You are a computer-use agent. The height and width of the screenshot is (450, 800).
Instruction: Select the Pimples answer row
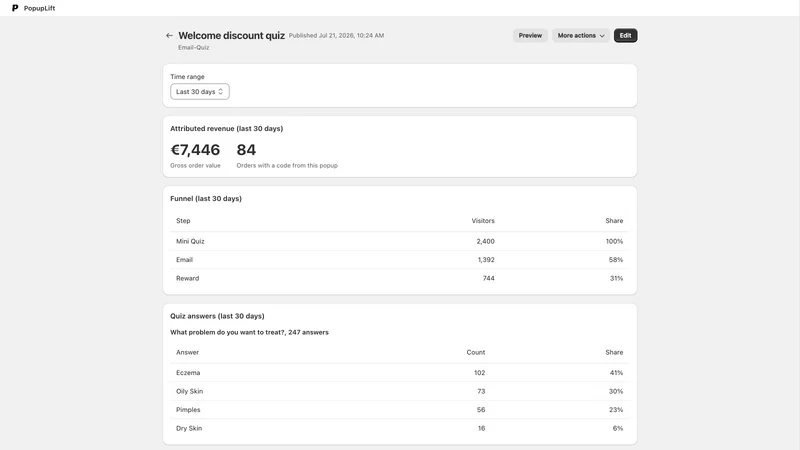coord(399,410)
